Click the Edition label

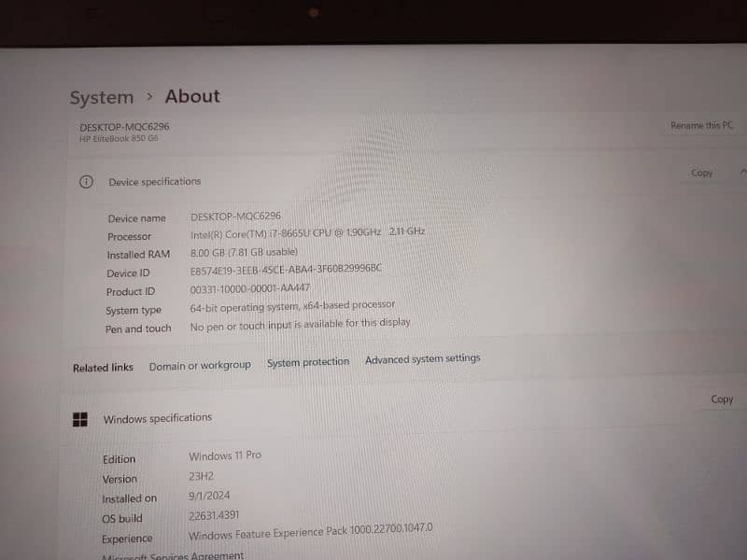[x=120, y=459]
